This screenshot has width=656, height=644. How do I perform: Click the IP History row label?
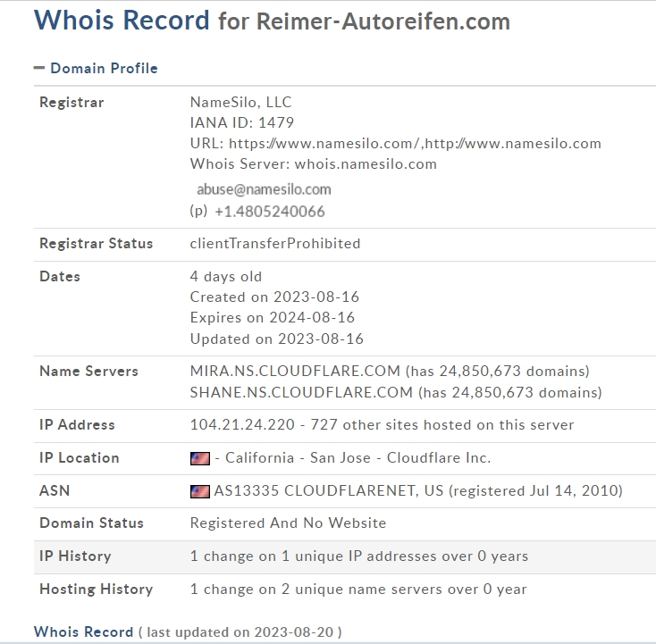click(x=75, y=556)
